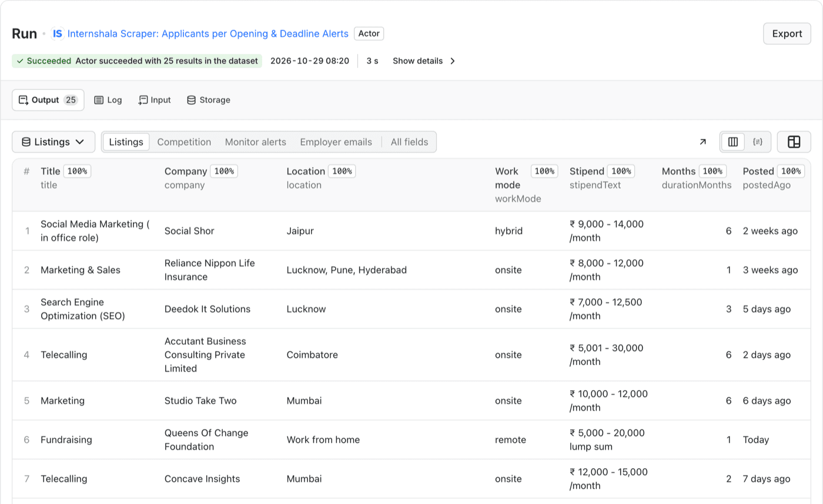Viewport: 823px width, 504px height.
Task: Click the Export button
Action: 787,33
